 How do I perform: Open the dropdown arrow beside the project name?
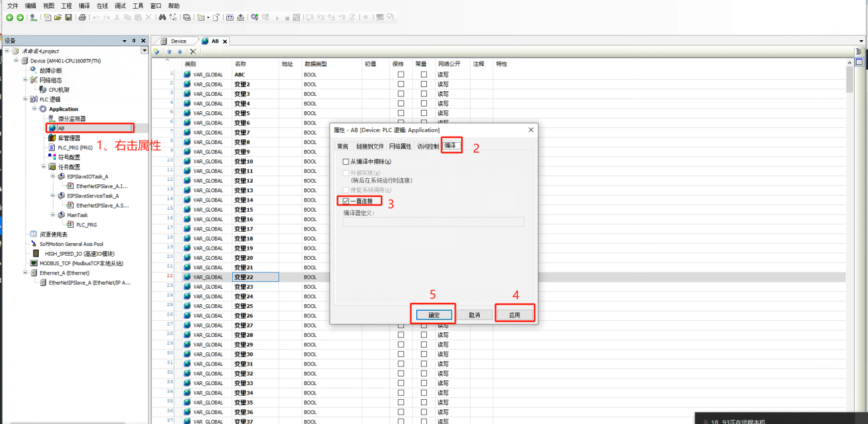(x=145, y=51)
